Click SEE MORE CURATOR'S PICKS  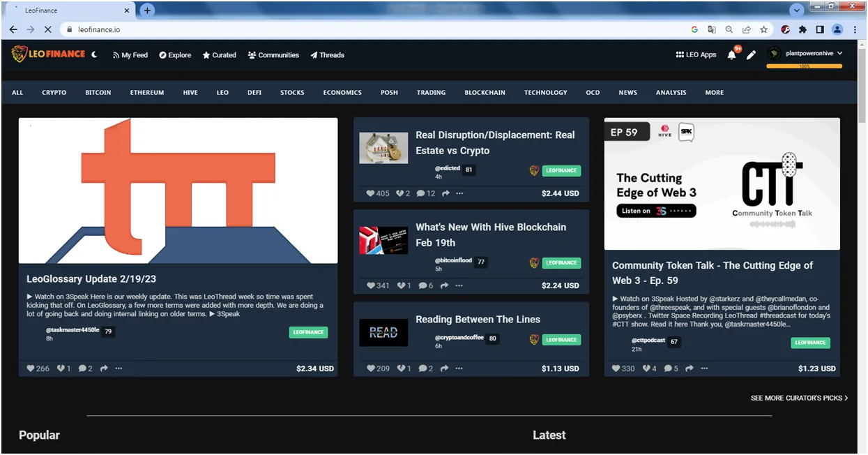pyautogui.click(x=799, y=398)
